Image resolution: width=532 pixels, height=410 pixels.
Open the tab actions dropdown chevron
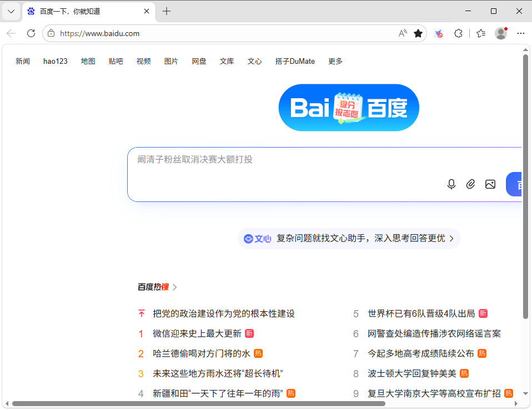coord(11,12)
